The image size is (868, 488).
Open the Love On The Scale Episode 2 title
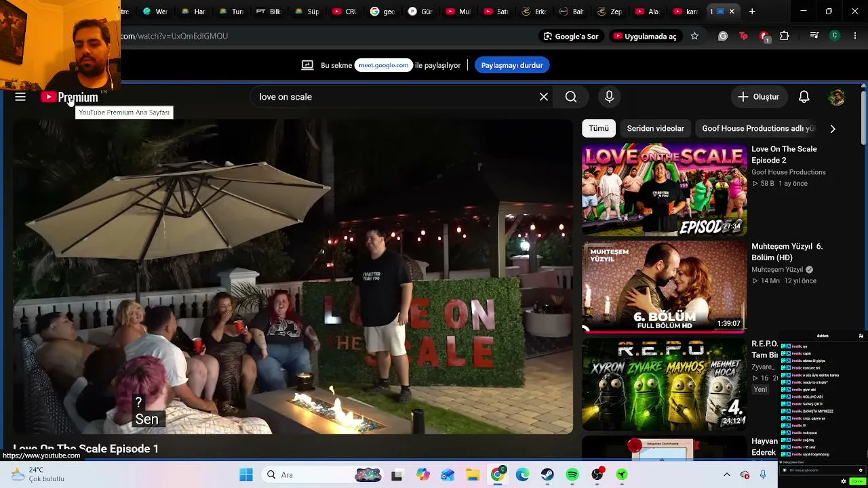(784, 155)
